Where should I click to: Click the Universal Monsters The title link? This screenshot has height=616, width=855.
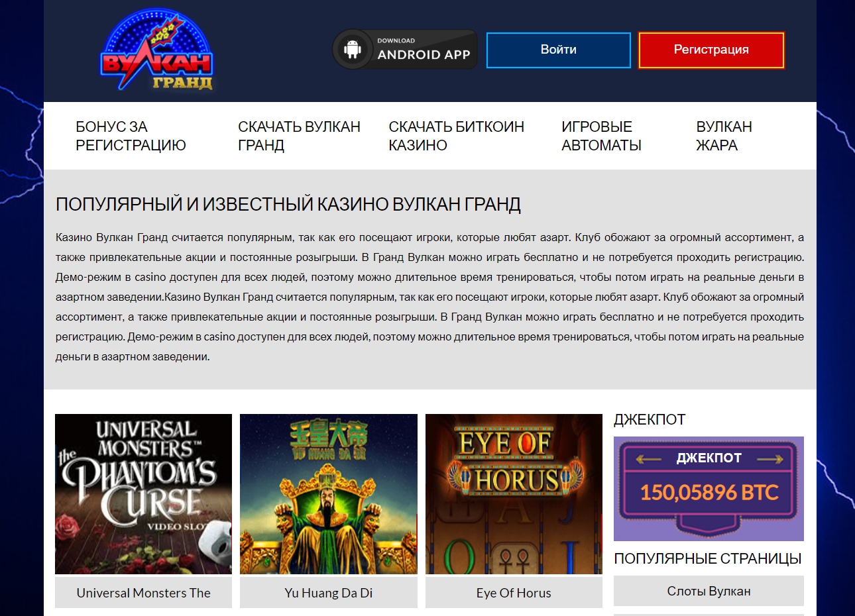143,593
